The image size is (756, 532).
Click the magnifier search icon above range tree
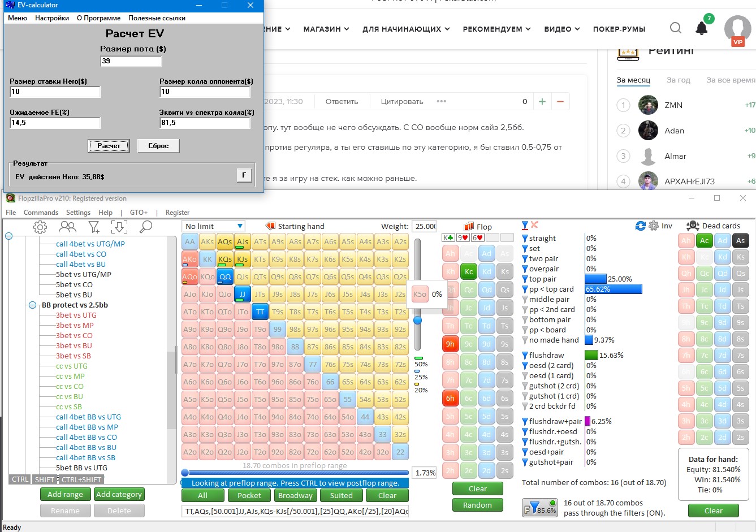point(146,227)
